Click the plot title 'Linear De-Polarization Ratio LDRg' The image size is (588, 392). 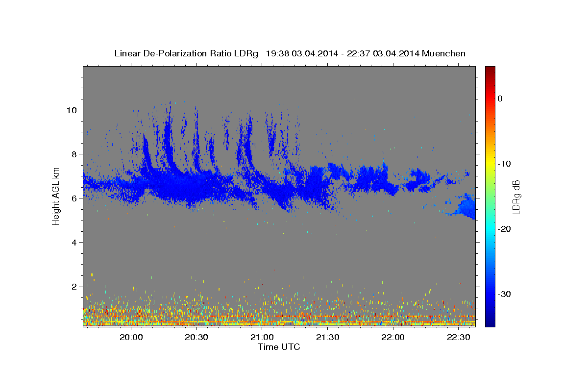click(186, 53)
